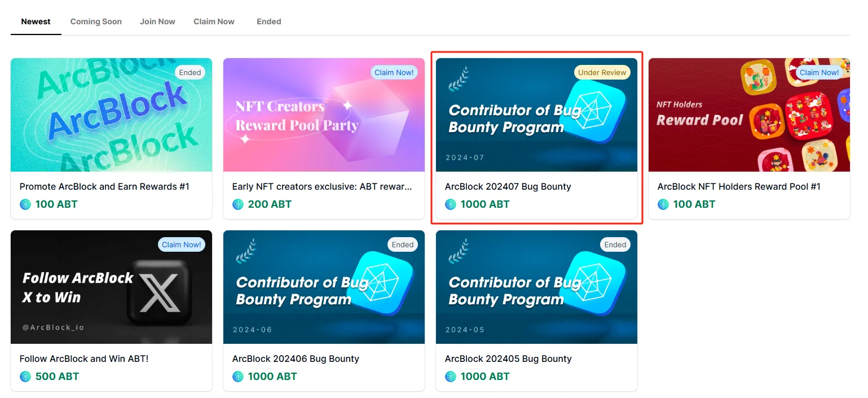
Task: Open NFT Creators Reward Pool Party thumbnail
Action: click(324, 115)
